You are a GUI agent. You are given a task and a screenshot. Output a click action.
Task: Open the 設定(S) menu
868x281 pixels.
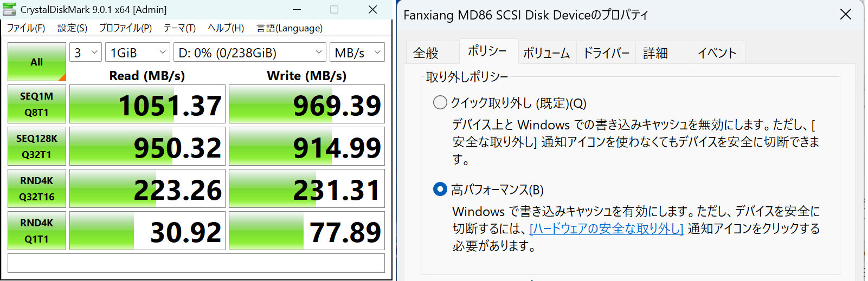(72, 28)
